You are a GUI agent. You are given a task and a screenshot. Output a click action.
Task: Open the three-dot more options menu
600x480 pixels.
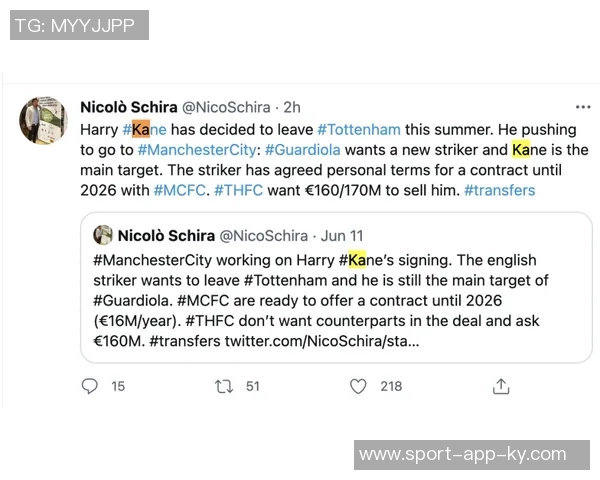tap(582, 107)
